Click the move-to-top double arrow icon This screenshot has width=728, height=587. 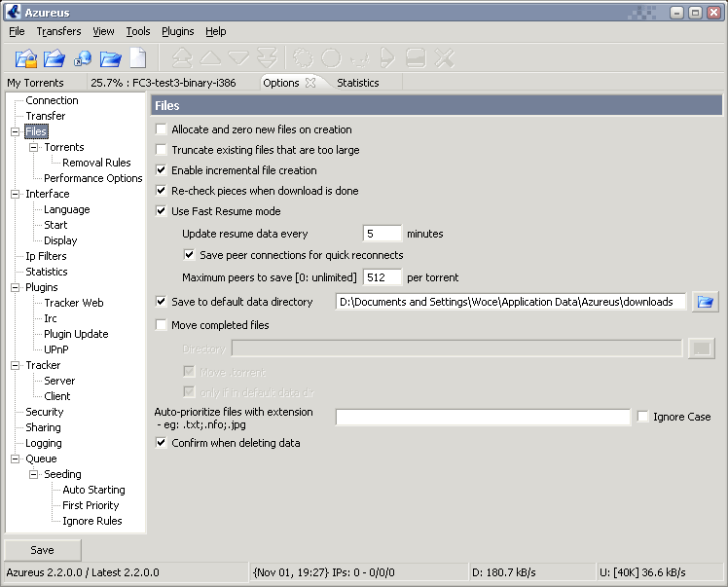click(x=183, y=58)
